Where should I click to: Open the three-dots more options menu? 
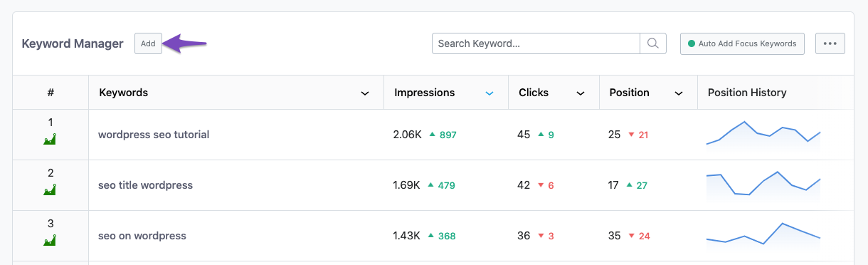[x=830, y=43]
